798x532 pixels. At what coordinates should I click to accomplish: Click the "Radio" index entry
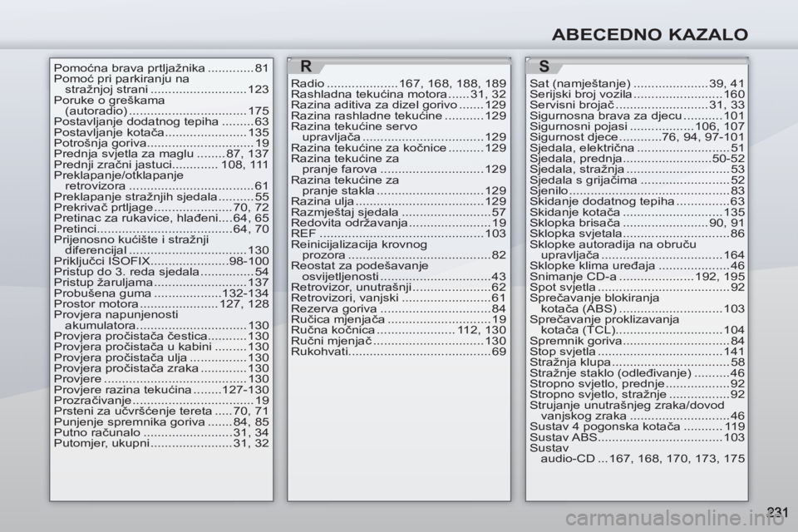(x=398, y=83)
